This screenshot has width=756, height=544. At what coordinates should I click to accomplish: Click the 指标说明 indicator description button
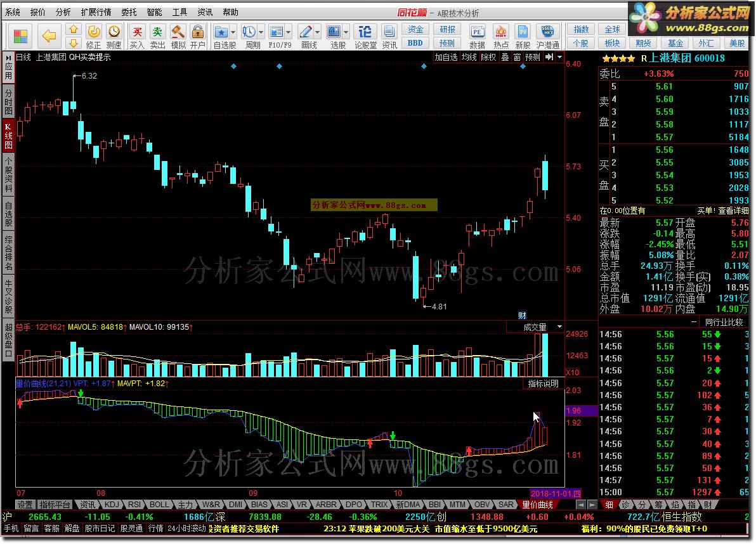544,384
